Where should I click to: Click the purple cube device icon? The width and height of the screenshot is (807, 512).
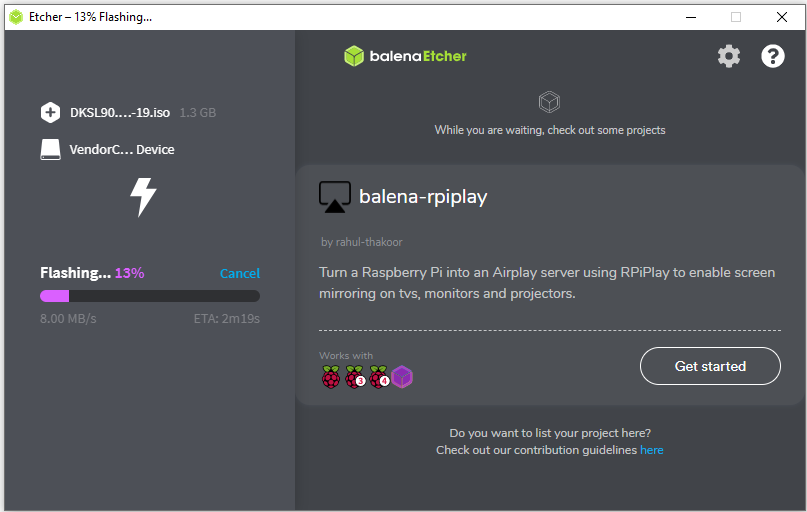coord(402,377)
